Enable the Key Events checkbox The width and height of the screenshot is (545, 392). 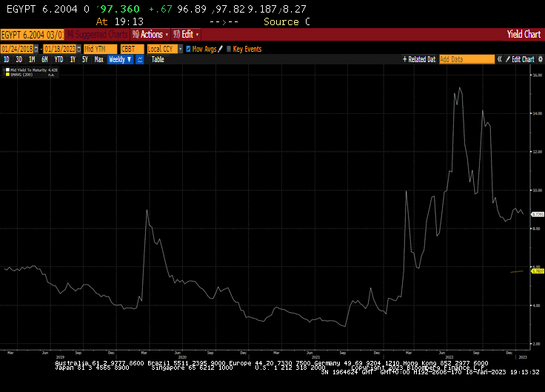click(x=229, y=49)
